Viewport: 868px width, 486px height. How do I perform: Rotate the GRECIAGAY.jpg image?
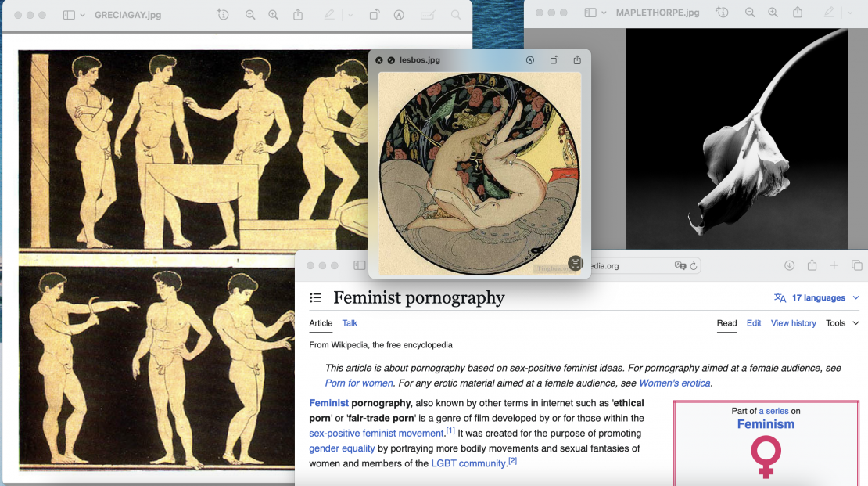(375, 15)
